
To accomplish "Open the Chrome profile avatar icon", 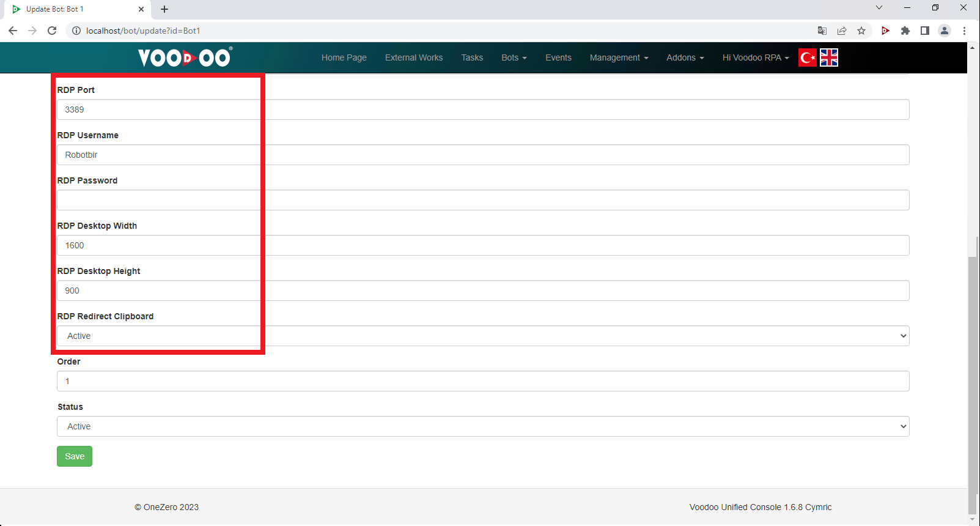I will tap(945, 31).
